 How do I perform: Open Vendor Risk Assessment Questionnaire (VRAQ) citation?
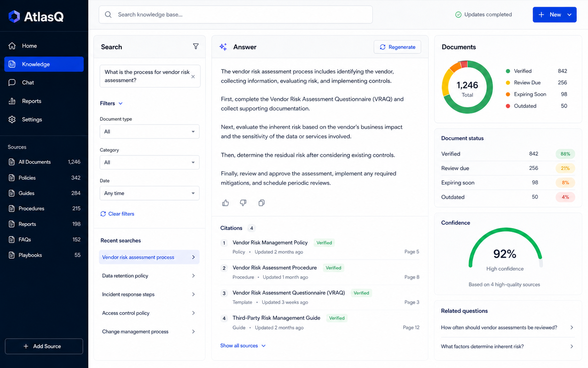[289, 293]
